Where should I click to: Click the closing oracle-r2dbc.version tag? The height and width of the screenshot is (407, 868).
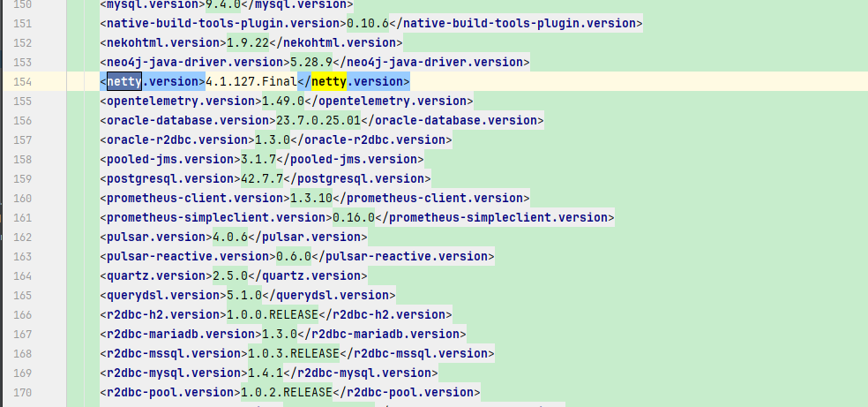370,139
